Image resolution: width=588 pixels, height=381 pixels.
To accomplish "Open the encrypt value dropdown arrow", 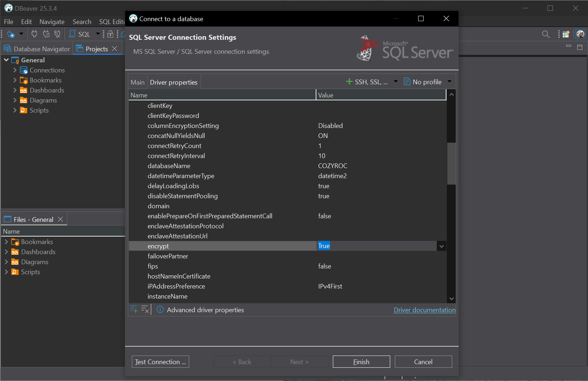I will (x=441, y=246).
